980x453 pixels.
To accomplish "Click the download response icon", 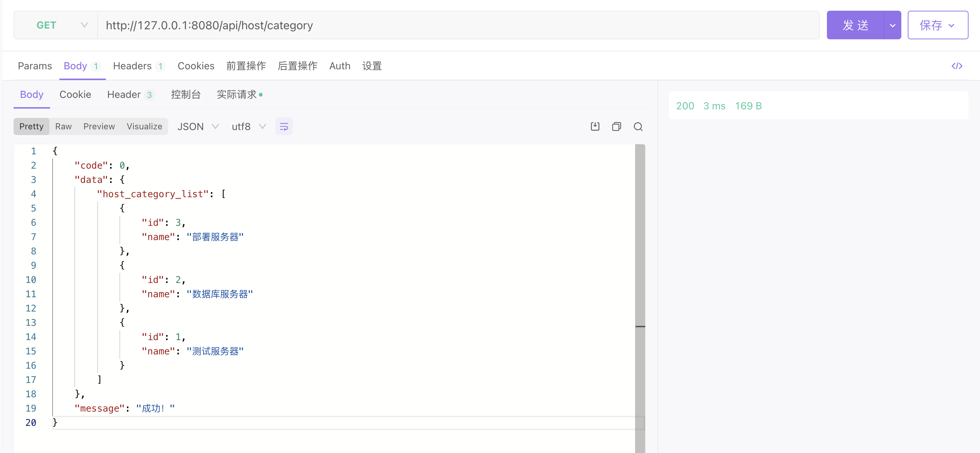I will click(595, 126).
